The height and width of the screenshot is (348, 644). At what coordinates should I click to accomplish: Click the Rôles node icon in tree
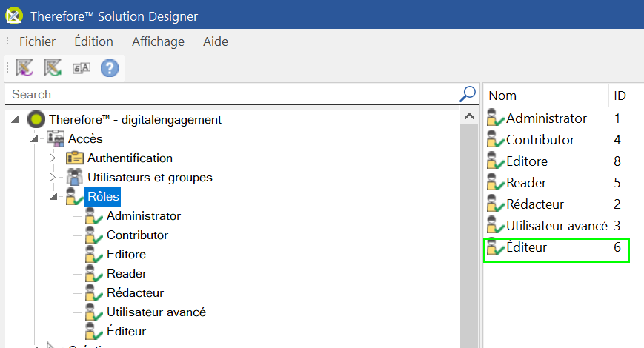click(x=74, y=196)
